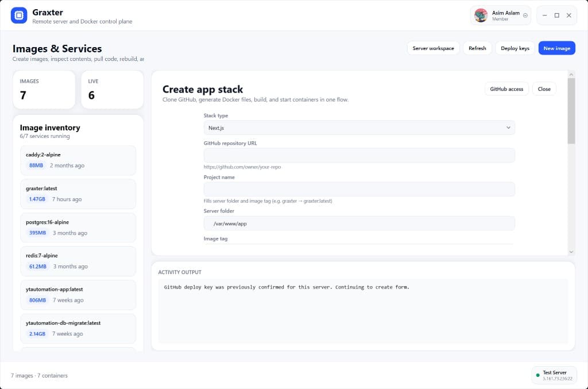Expand user menu chevron next to Asim Aslam
The width and height of the screenshot is (588, 389).
pos(525,16)
